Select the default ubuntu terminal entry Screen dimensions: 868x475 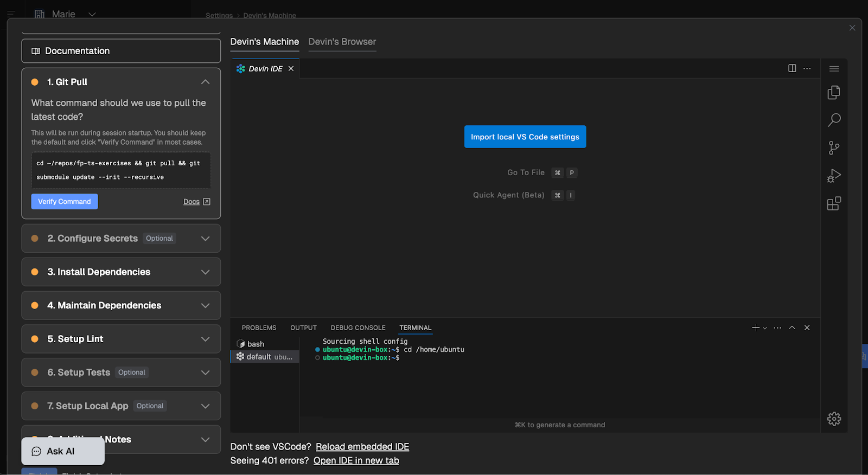coord(265,356)
